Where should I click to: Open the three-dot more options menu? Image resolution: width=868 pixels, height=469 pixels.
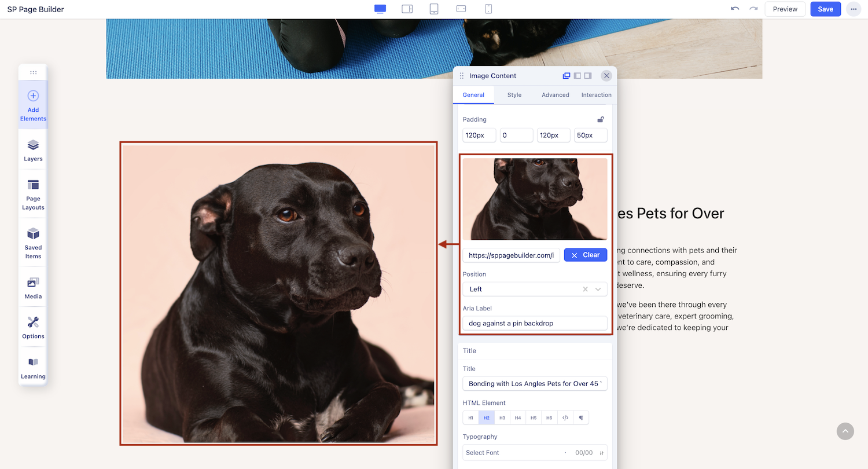coord(854,9)
